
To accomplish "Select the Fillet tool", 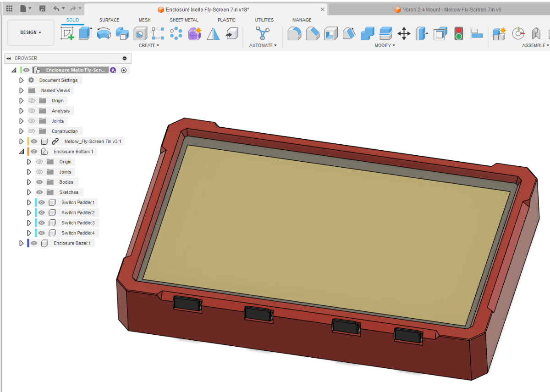I will click(x=294, y=33).
